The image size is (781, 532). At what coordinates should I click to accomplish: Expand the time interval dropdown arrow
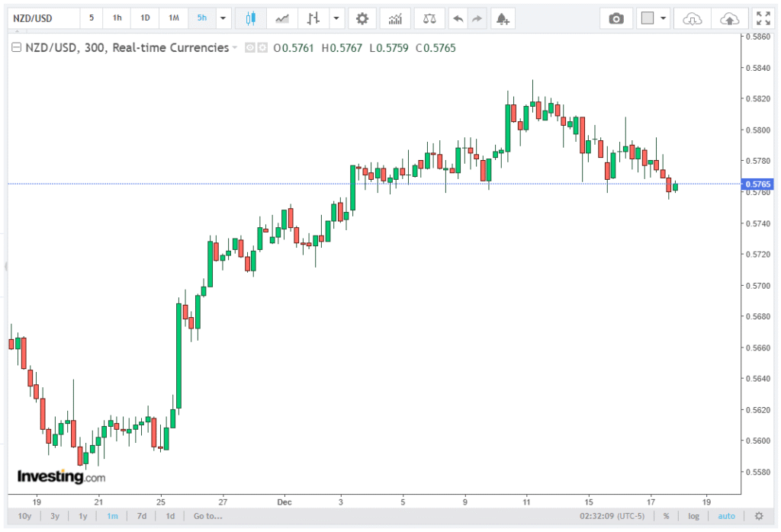[x=223, y=18]
